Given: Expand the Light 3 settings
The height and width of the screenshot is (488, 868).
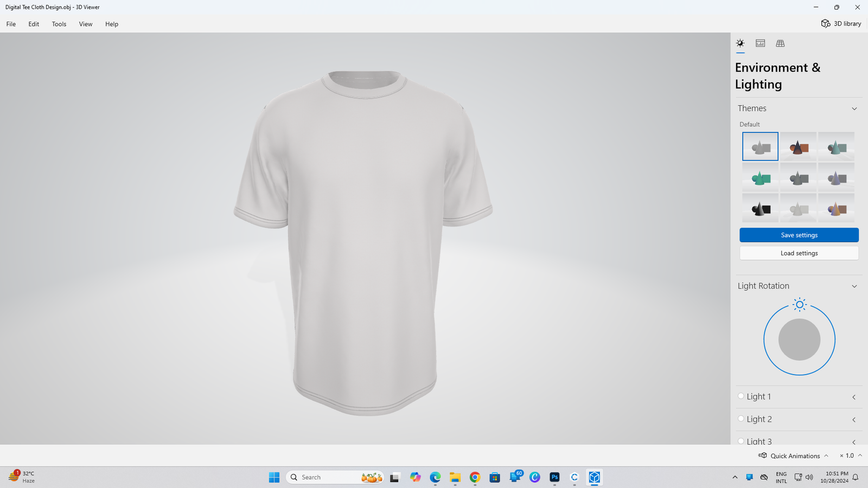Looking at the screenshot, I should (854, 442).
